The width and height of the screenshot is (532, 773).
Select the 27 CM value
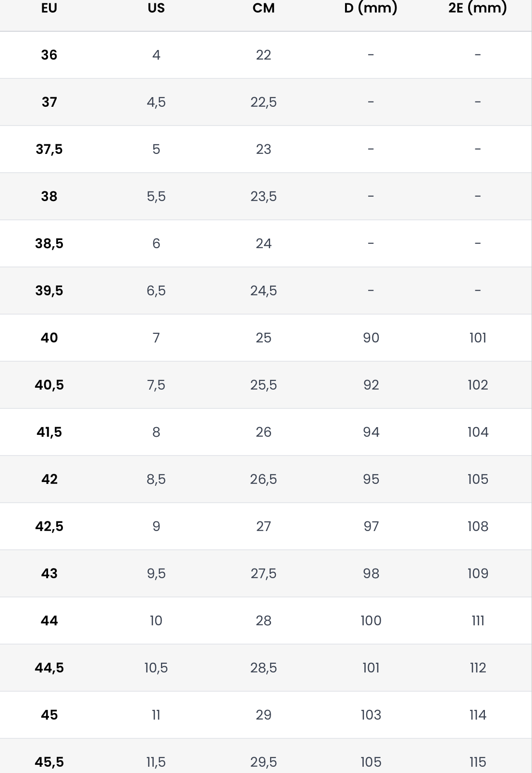[263, 526]
